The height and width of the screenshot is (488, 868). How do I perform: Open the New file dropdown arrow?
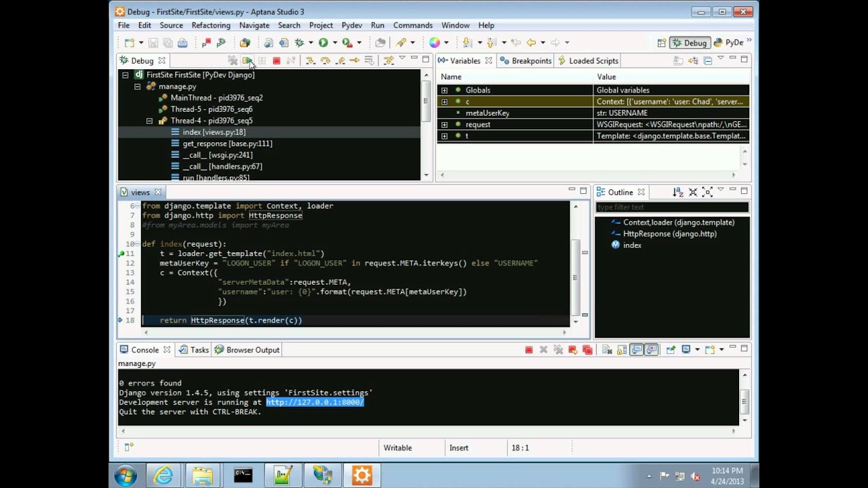point(140,43)
